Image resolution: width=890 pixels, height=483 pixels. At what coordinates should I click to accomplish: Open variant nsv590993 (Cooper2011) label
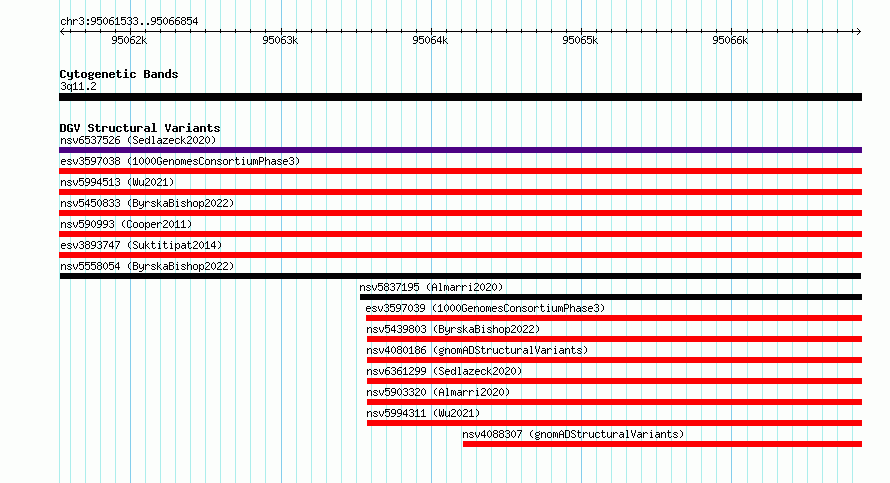click(126, 224)
